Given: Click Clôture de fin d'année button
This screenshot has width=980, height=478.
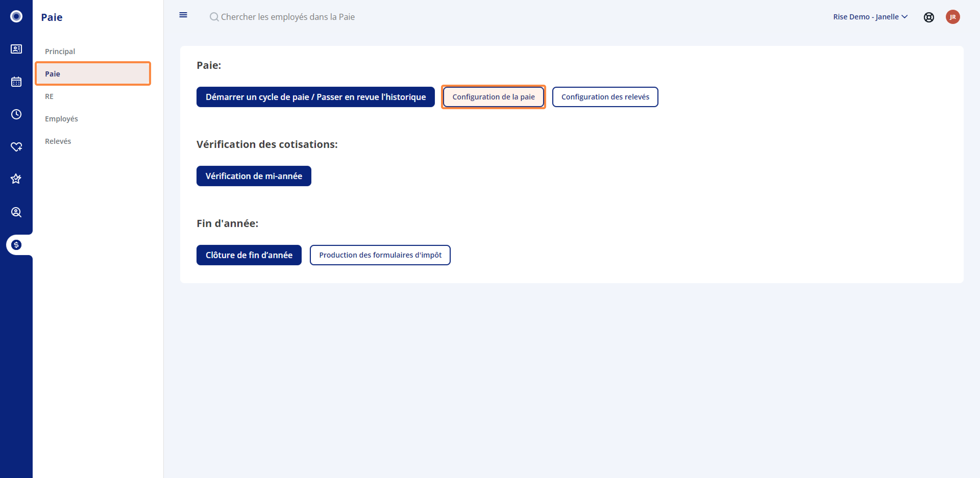Looking at the screenshot, I should (249, 255).
